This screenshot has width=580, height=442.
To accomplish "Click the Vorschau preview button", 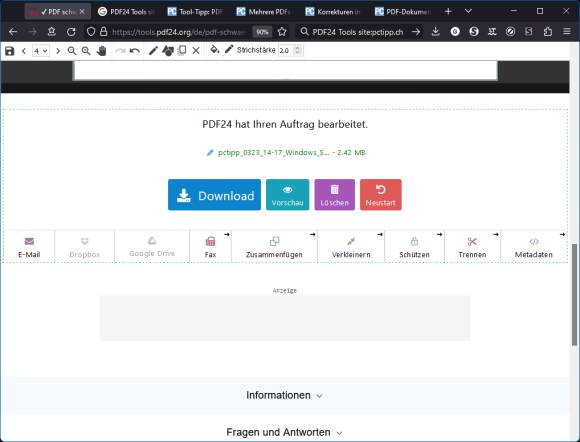I will click(287, 195).
